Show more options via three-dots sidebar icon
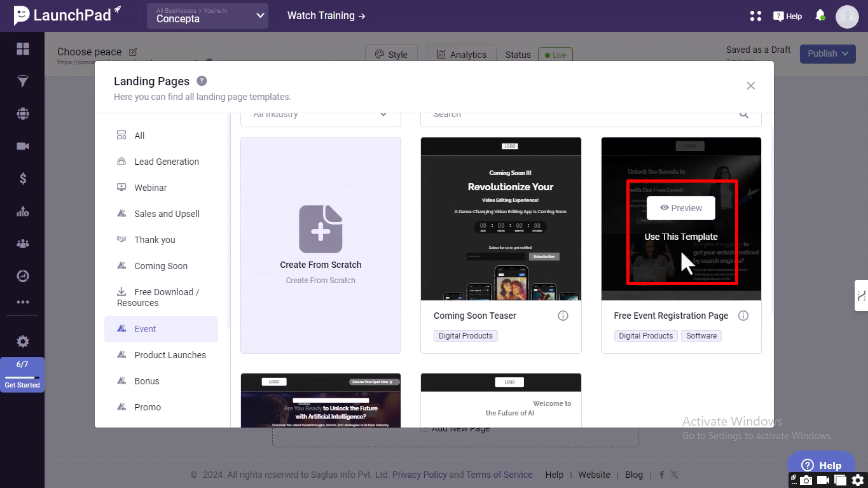 pos(23,302)
